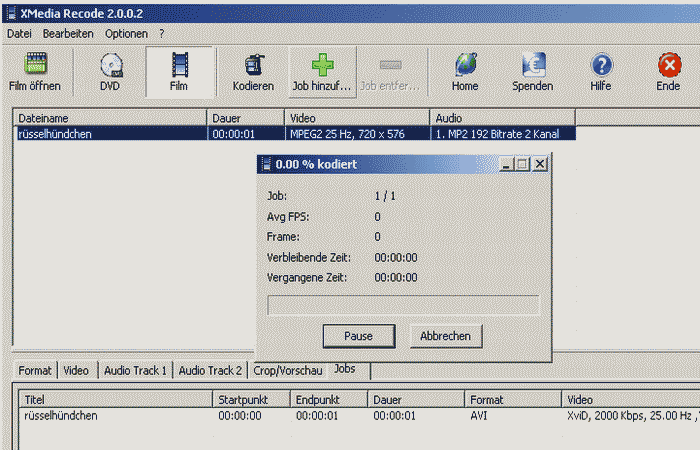700x450 pixels.
Task: Sort the file list by Dateiname column header
Action: pyautogui.click(x=110, y=118)
